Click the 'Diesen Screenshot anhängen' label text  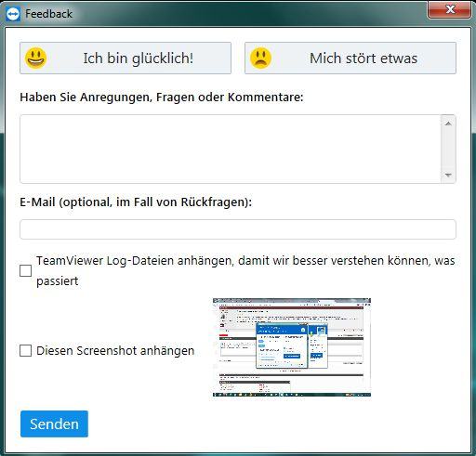(x=115, y=351)
